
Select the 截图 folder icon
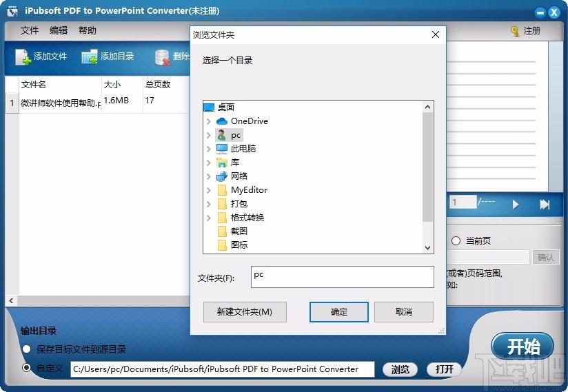click(x=222, y=231)
